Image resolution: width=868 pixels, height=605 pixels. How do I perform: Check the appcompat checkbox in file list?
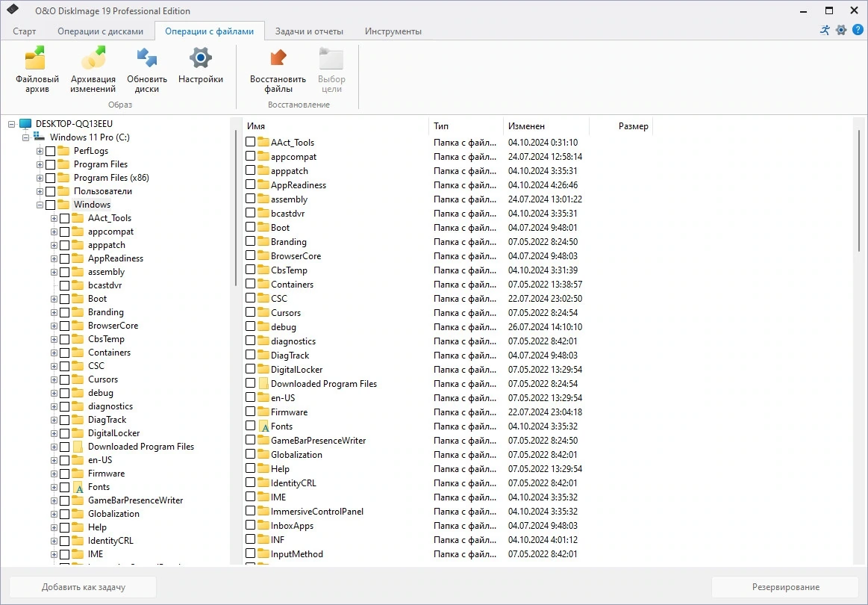point(250,156)
